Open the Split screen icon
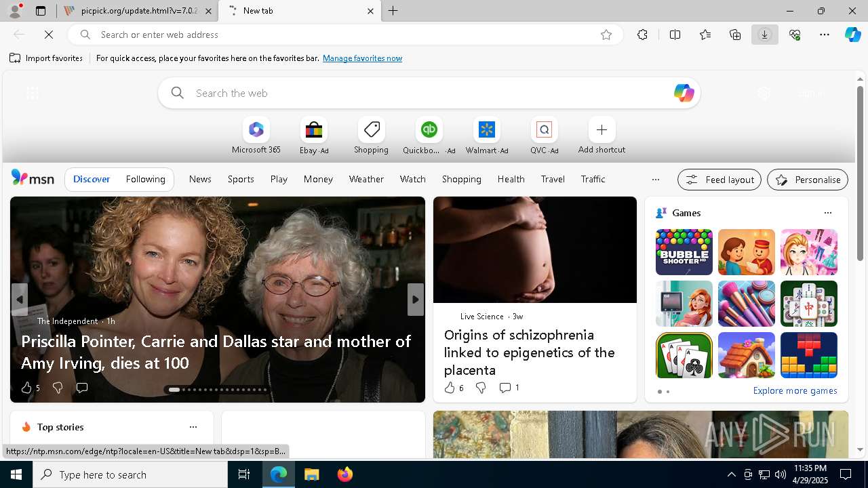This screenshot has width=868, height=488. pyautogui.click(x=675, y=35)
